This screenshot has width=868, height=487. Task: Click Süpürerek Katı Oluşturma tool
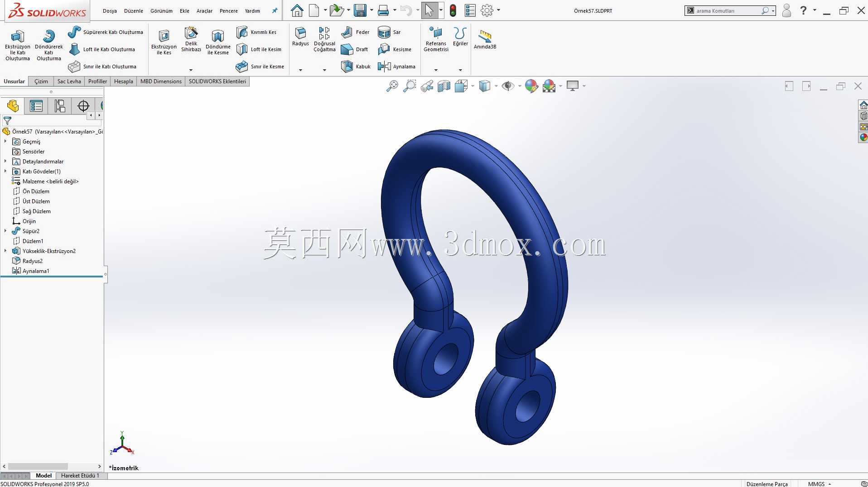click(x=106, y=32)
